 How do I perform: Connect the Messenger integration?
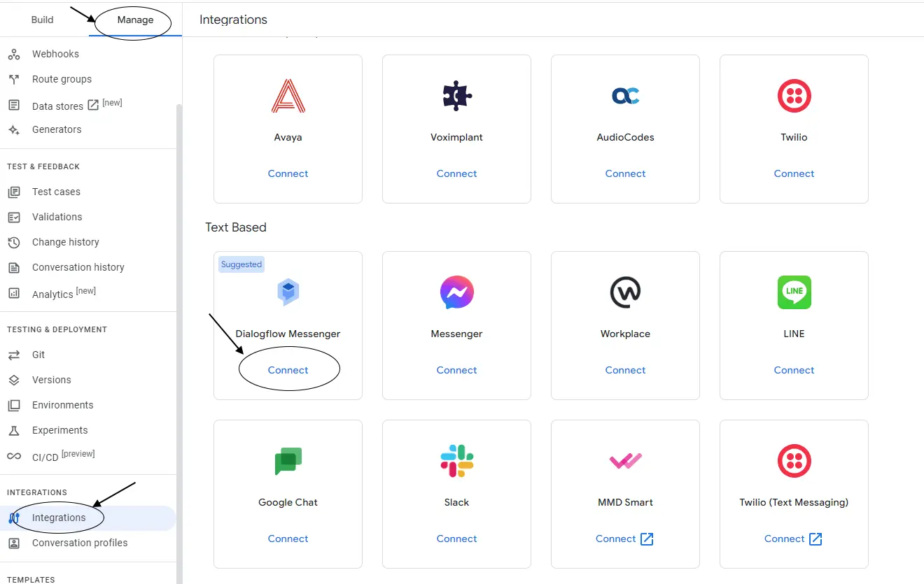point(456,370)
